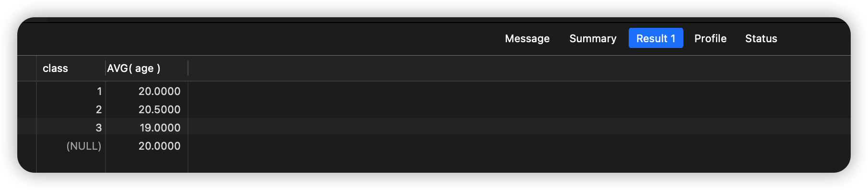This screenshot has width=868, height=190.
Task: Sort by the class column header
Action: tap(71, 68)
